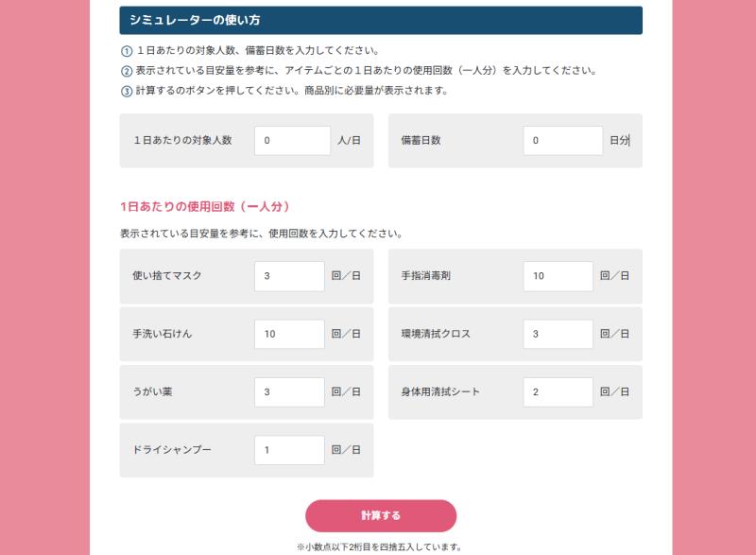Screen dimensions: 756x555
Task: Click the 備蓄日数 label
Action: 421,140
